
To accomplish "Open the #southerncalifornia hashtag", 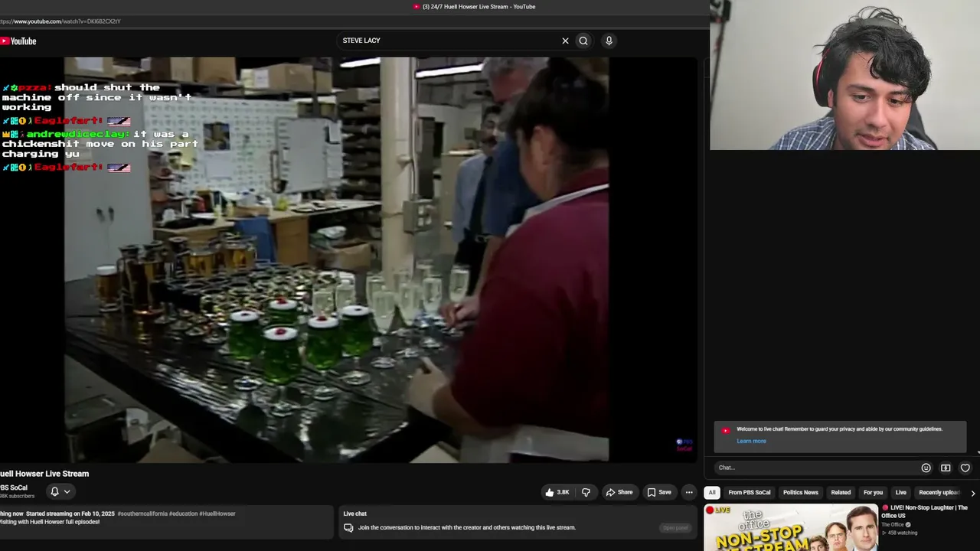I will pyautogui.click(x=142, y=514).
